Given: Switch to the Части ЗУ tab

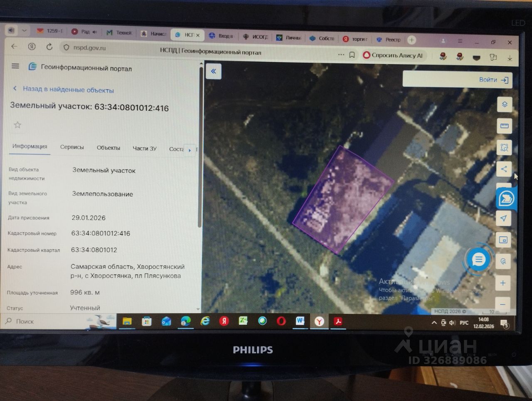Looking at the screenshot, I should point(144,148).
